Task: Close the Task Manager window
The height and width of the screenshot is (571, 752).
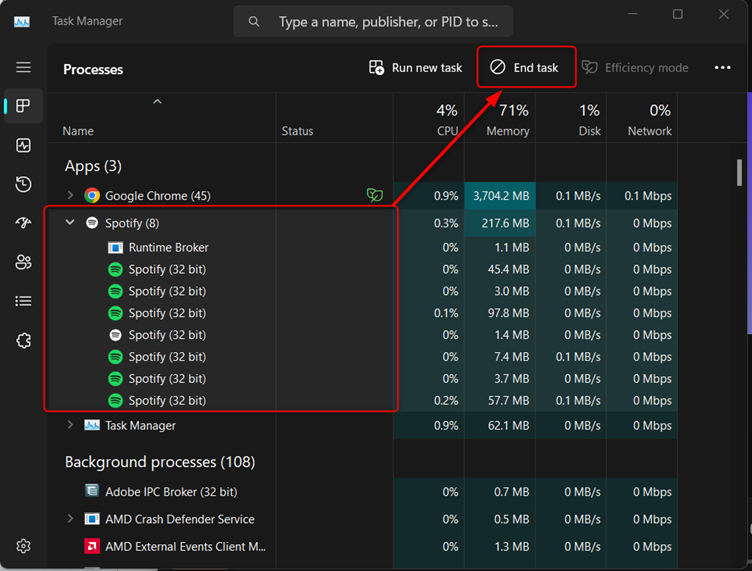Action: pyautogui.click(x=724, y=14)
